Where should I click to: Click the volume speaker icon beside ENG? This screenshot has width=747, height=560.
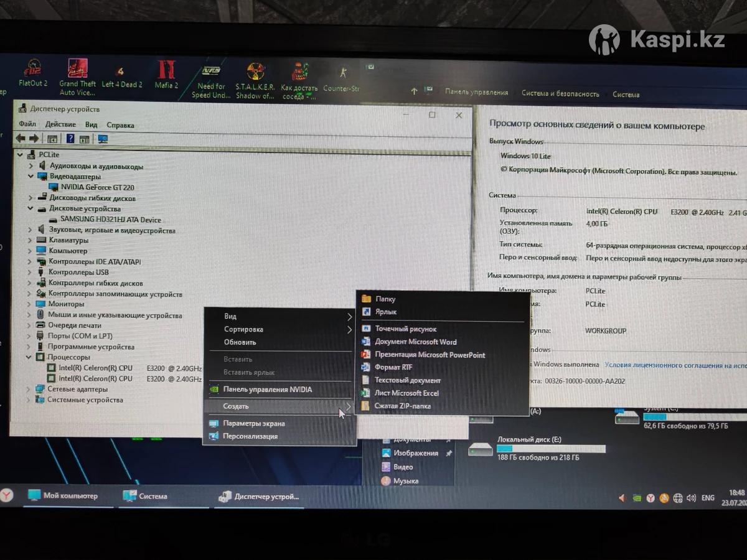tap(692, 498)
